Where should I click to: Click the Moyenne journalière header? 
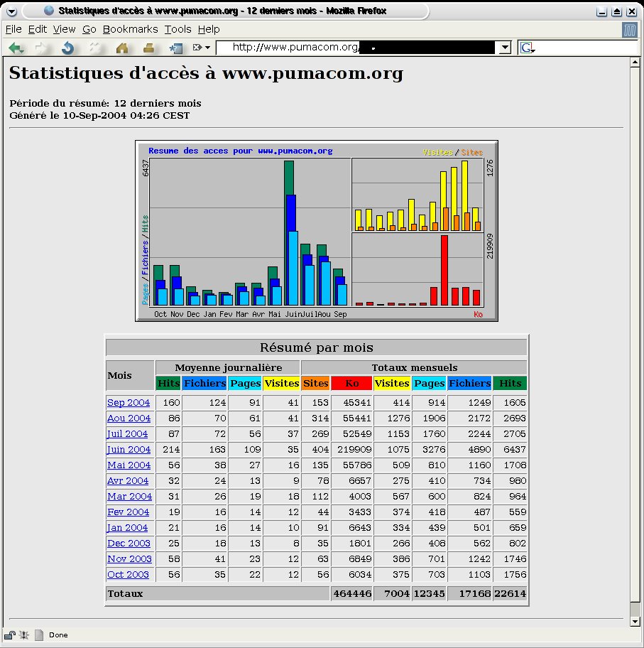(228, 367)
